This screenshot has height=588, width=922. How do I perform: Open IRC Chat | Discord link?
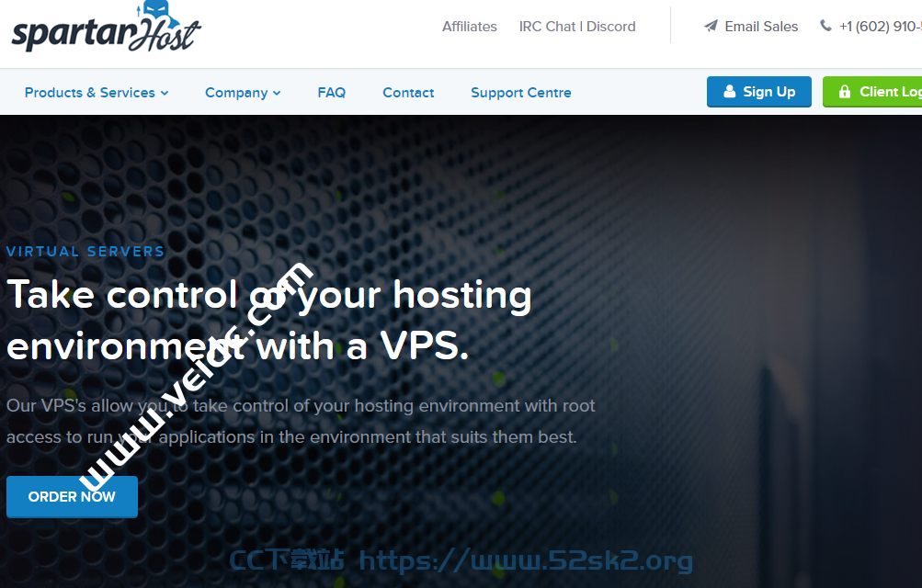(577, 27)
